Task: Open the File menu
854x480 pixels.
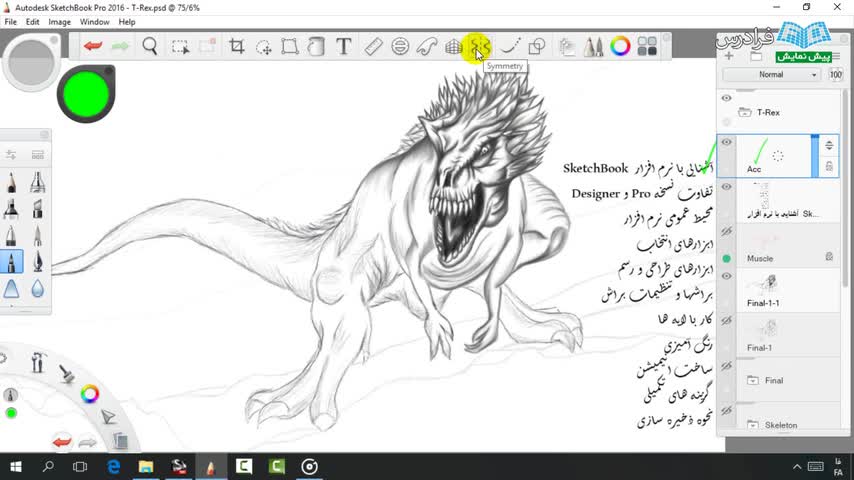Action: pos(10,22)
